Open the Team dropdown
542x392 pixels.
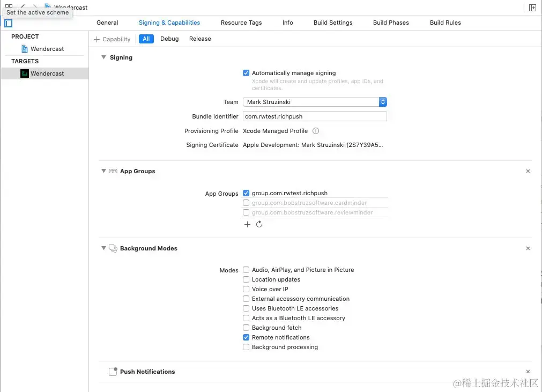click(x=315, y=102)
